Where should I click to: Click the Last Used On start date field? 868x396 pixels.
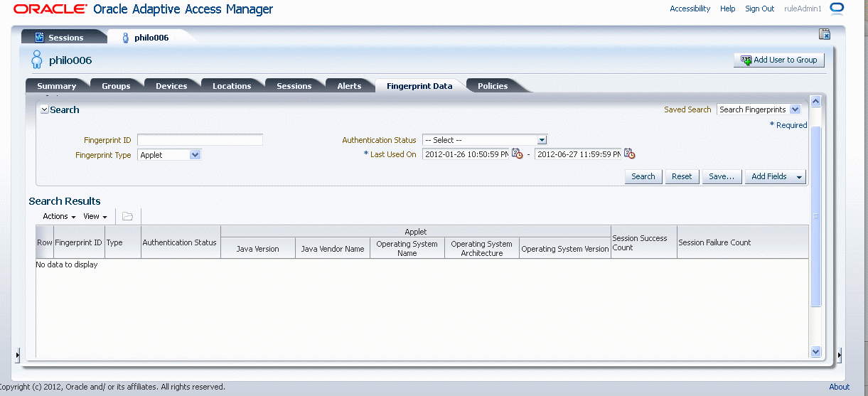click(x=466, y=154)
